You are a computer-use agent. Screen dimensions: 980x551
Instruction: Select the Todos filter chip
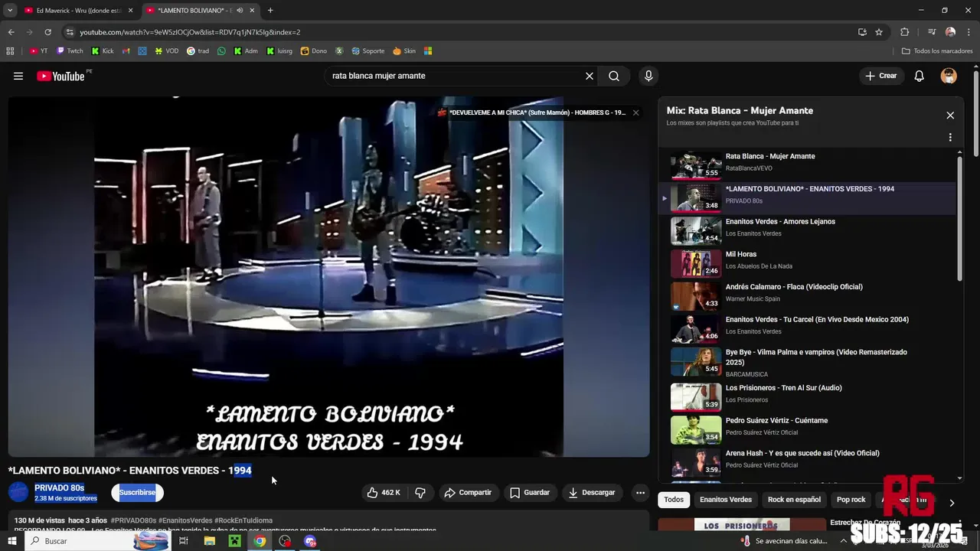(674, 500)
